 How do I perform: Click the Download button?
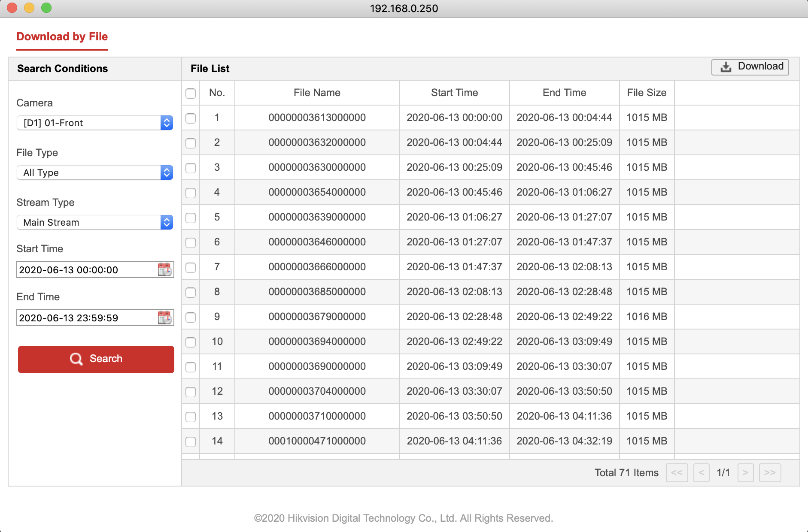point(750,66)
